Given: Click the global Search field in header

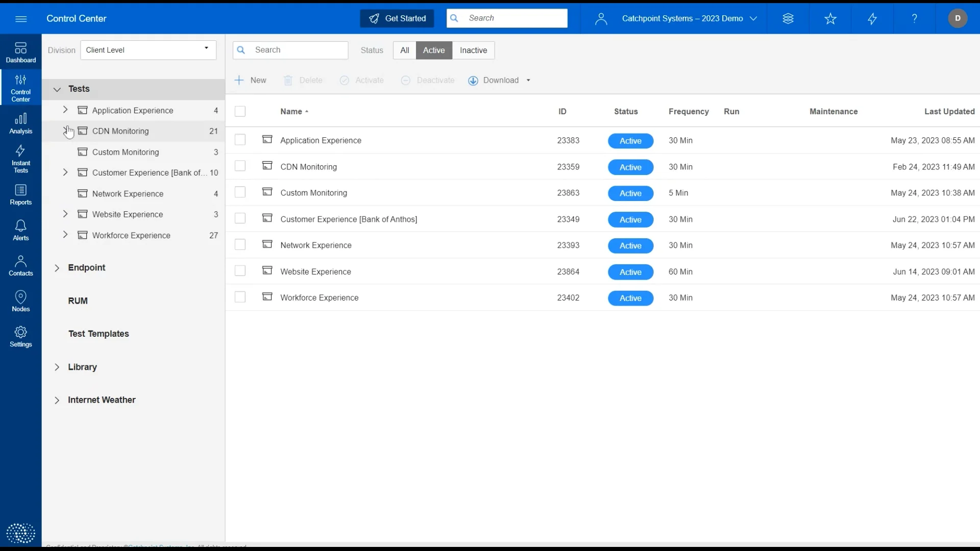Looking at the screenshot, I should click(x=507, y=18).
